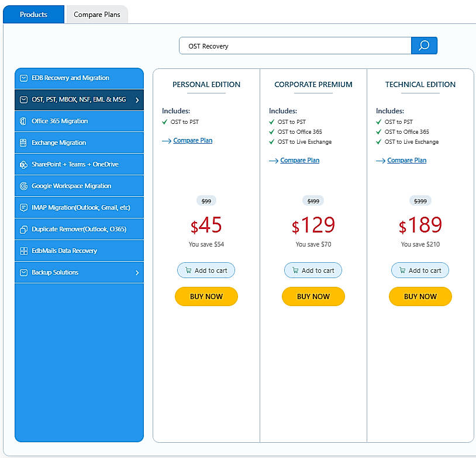Open EdbMails Data Recovery category

[79, 251]
